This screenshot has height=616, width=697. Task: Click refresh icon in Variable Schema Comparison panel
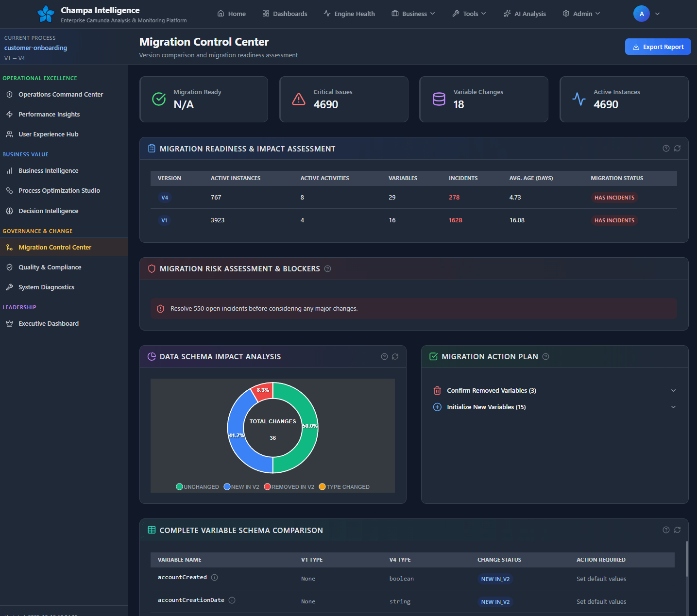677,530
